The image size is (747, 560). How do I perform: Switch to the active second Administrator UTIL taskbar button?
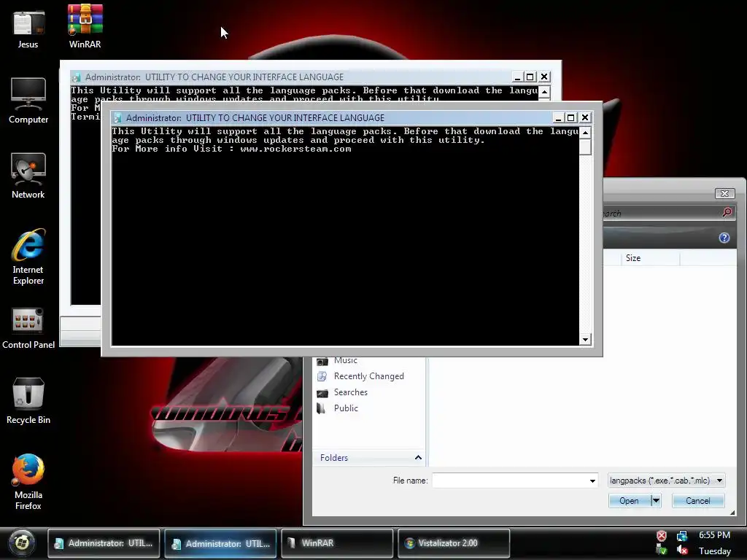pyautogui.click(x=220, y=542)
